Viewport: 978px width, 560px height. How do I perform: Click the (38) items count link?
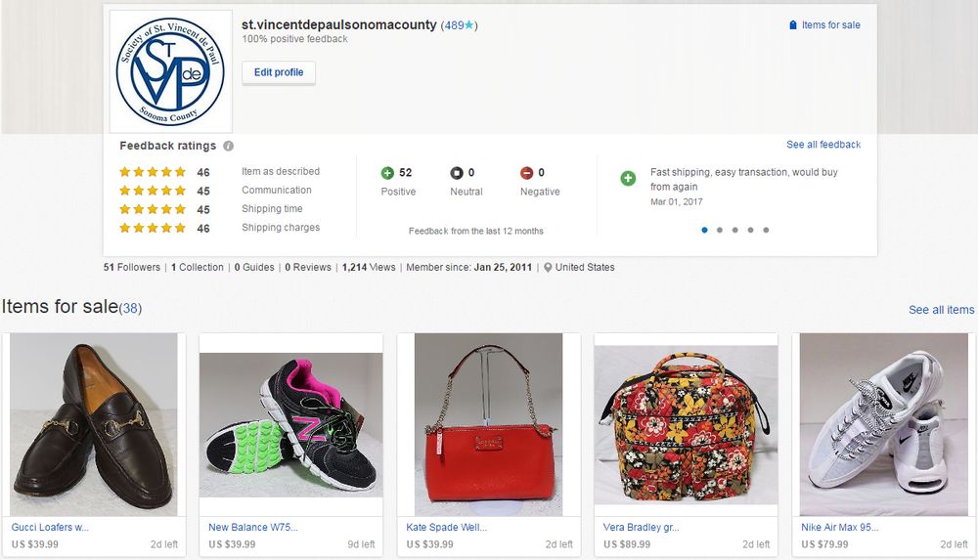point(130,308)
